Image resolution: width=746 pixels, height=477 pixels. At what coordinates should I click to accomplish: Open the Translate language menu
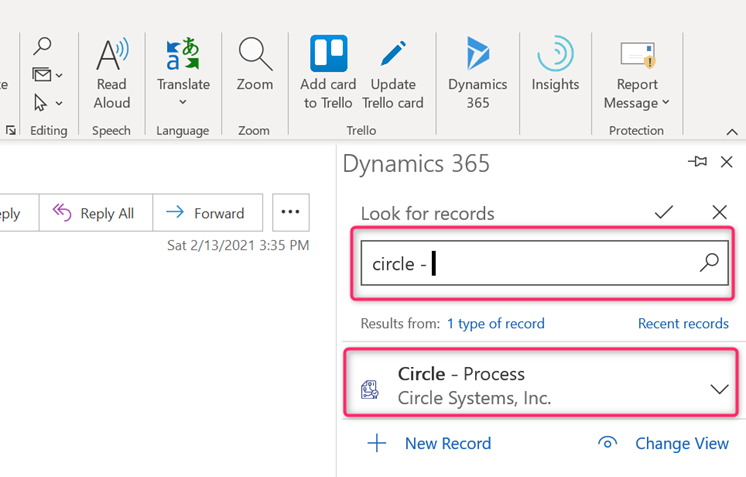[x=183, y=71]
